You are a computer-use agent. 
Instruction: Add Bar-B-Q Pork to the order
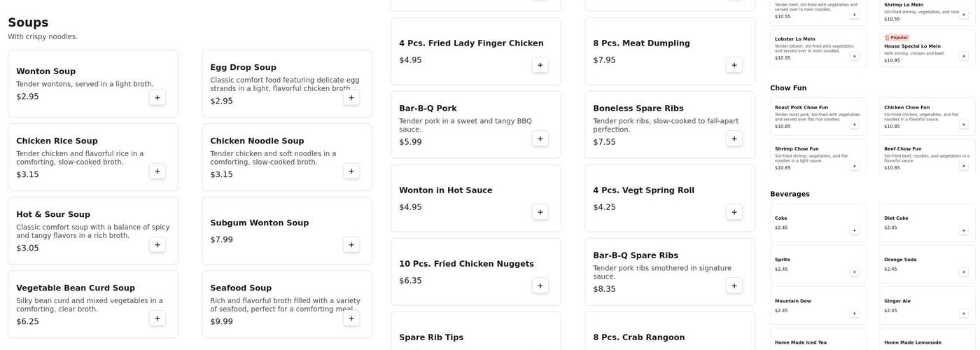coord(540,139)
